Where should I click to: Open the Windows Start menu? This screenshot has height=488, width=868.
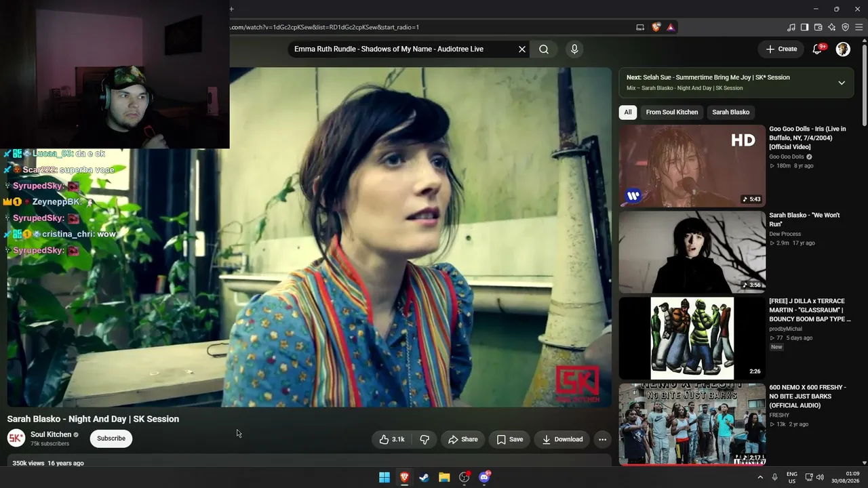384,477
